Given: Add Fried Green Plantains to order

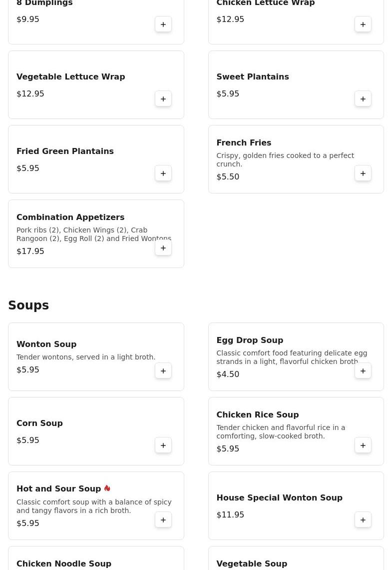Looking at the screenshot, I should [x=163, y=173].
